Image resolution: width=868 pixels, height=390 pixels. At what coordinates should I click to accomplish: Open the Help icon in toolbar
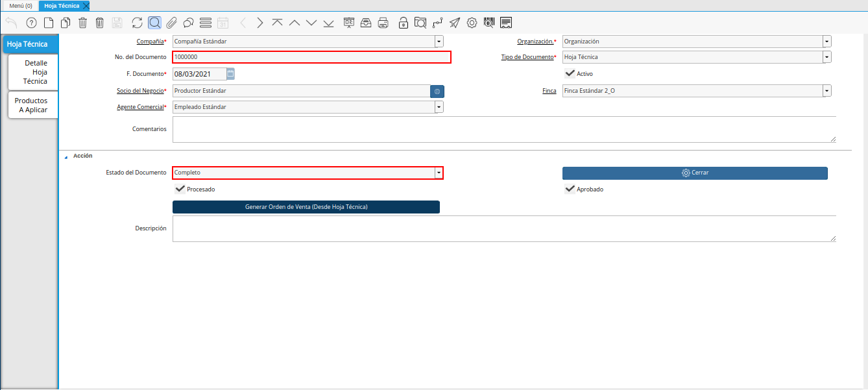(x=31, y=23)
